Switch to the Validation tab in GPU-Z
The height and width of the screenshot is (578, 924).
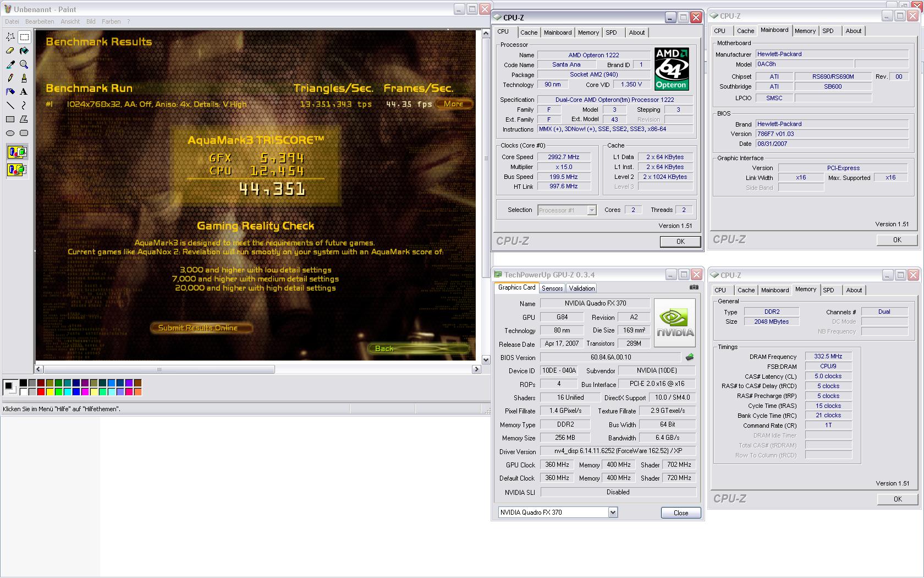pyautogui.click(x=582, y=288)
